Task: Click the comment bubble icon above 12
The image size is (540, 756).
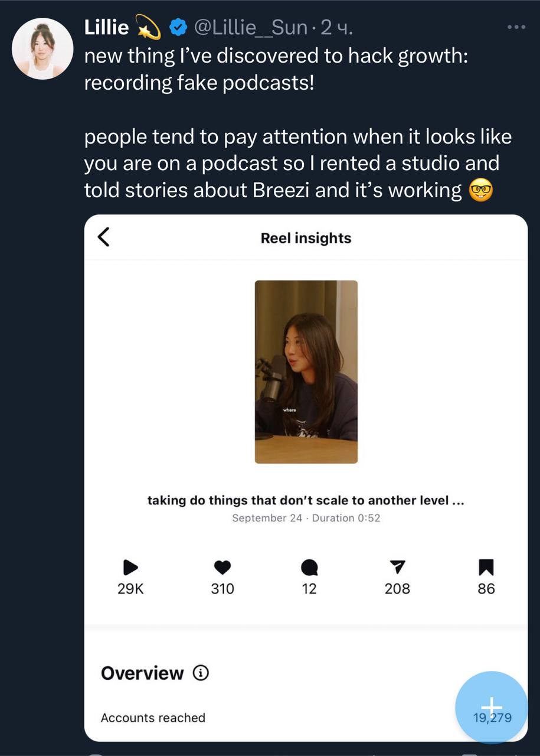Action: (309, 568)
